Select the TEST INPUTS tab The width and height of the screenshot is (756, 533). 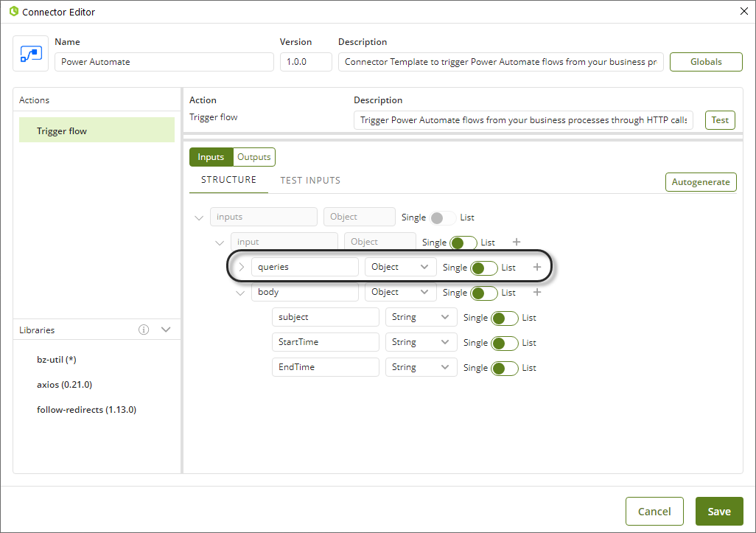(x=310, y=181)
